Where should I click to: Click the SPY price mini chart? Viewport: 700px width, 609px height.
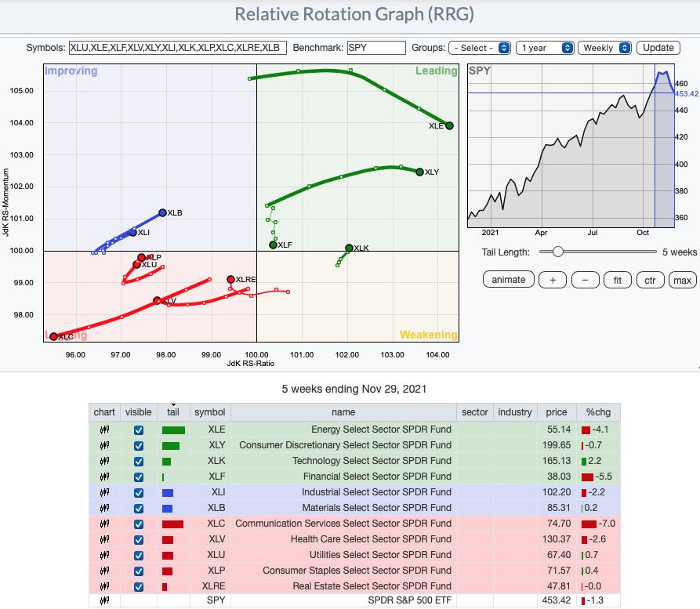click(x=571, y=146)
